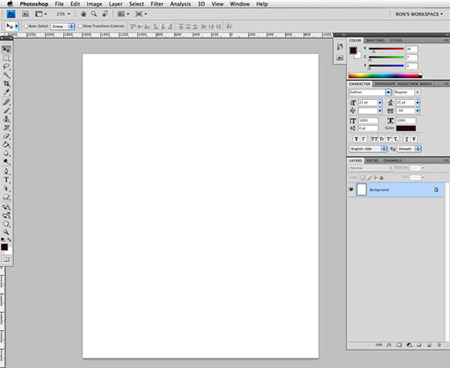Image resolution: width=450 pixels, height=368 pixels.
Task: Click the red R color slider
Action: 386,49
